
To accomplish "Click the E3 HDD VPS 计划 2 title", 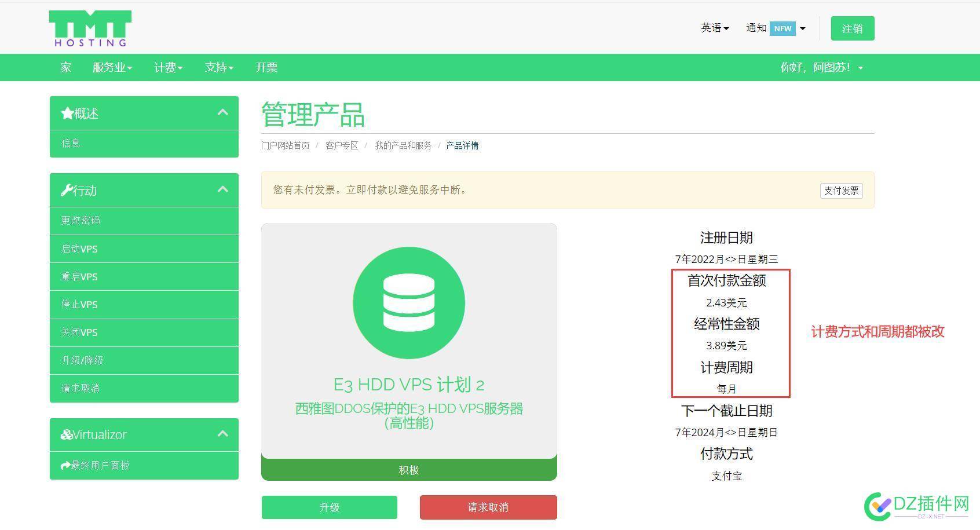I will tap(409, 385).
